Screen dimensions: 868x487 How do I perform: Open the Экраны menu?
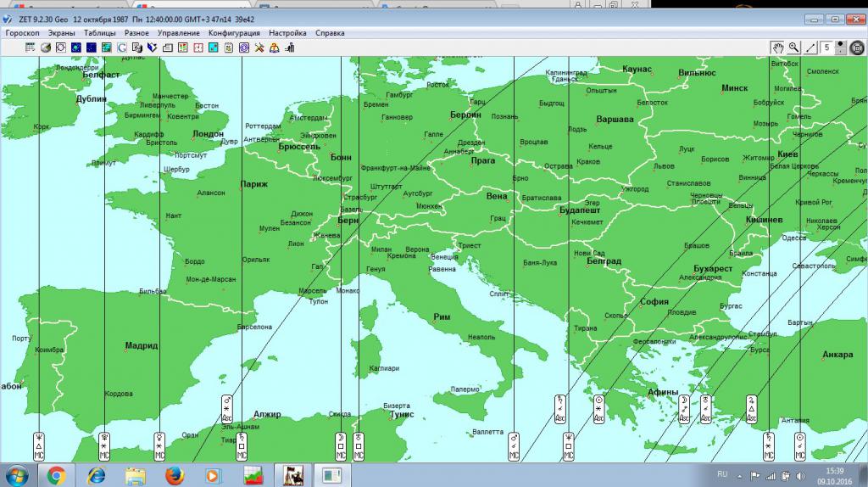pyautogui.click(x=61, y=33)
